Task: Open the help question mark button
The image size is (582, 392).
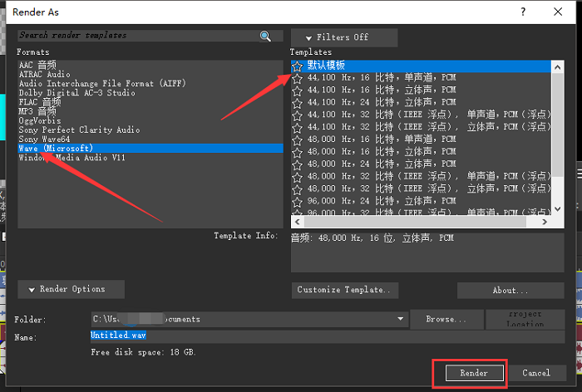Action: point(523,12)
